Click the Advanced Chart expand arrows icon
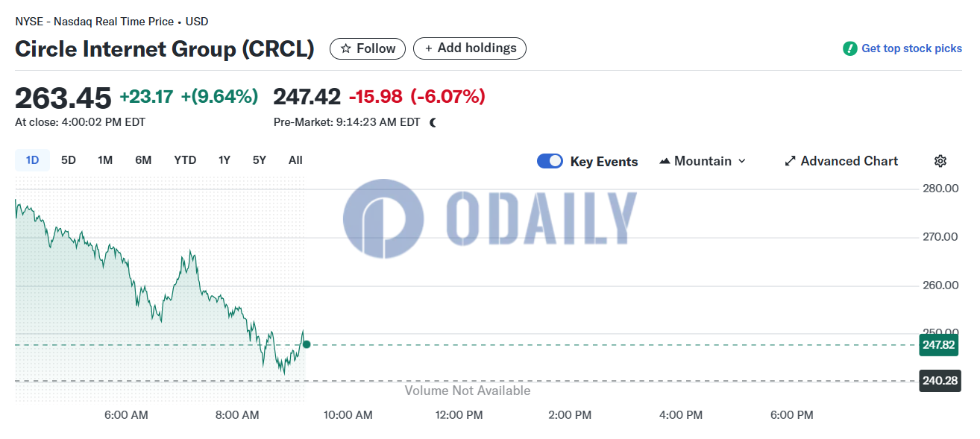The height and width of the screenshot is (439, 980). click(x=790, y=161)
